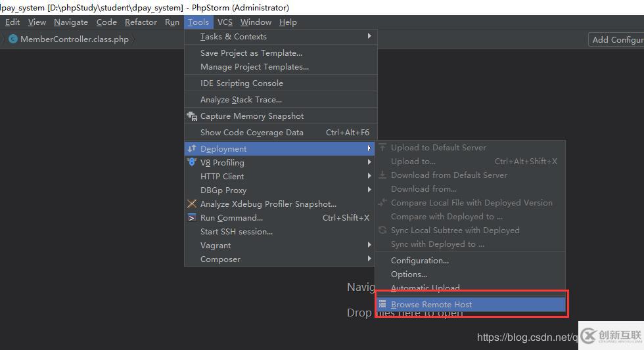
Task: Click the MemberController class file icon
Action: (13, 39)
